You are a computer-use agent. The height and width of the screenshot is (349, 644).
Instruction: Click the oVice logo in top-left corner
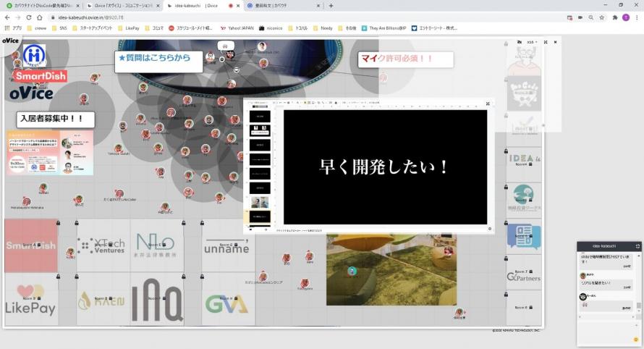[10, 41]
